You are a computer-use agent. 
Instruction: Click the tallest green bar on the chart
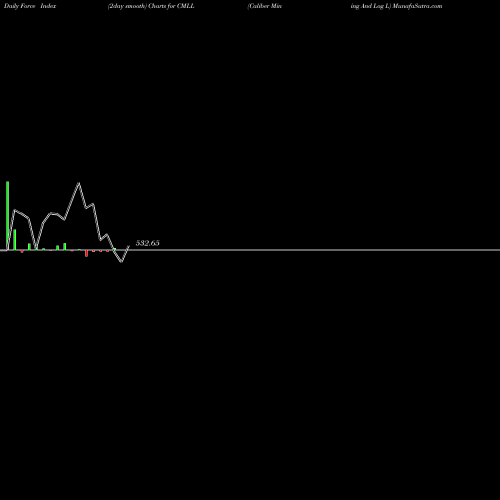pyautogui.click(x=8, y=216)
